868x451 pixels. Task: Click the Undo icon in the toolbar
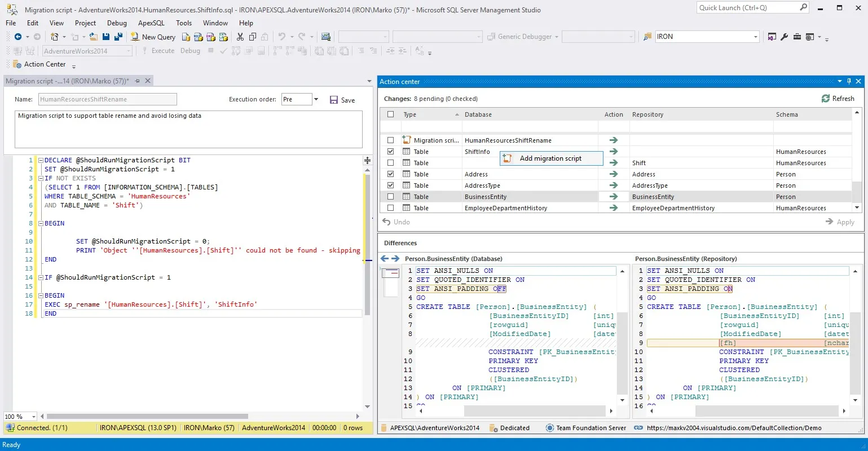(281, 36)
